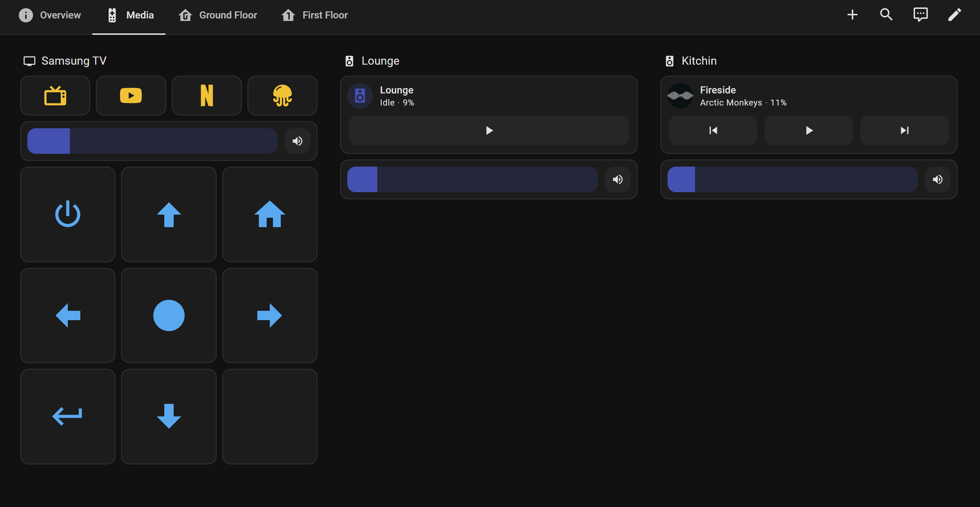Skip to next track on Fireside speaker

pos(904,130)
